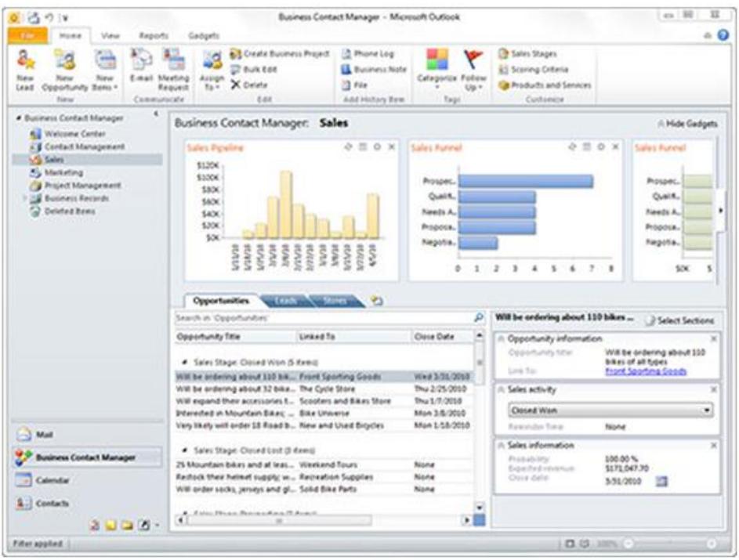Select Contact Management folder
The width and height of the screenshot is (739, 560).
(x=78, y=146)
